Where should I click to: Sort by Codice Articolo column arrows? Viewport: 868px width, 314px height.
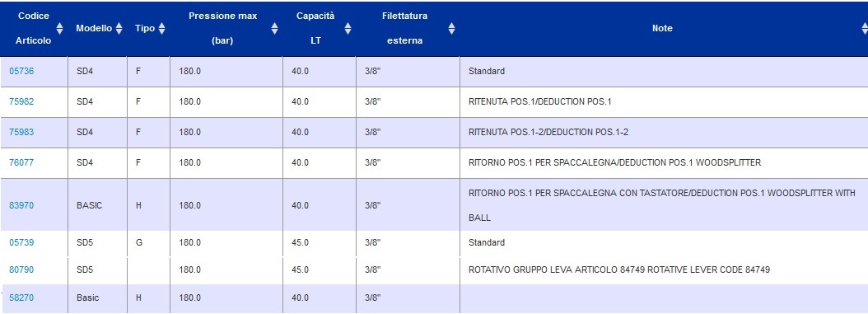pos(60,28)
